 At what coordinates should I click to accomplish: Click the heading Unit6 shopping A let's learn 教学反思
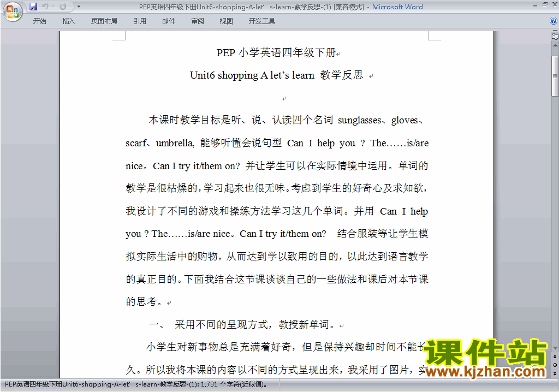click(x=276, y=75)
